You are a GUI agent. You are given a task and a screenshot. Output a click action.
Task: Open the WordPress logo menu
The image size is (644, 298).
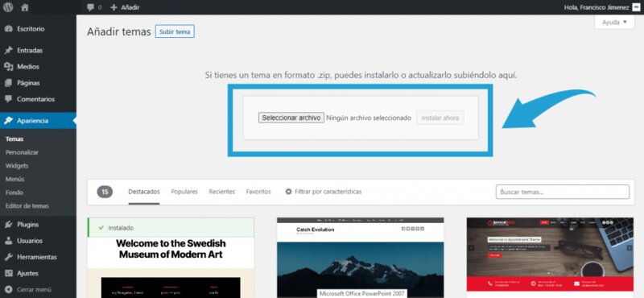[8, 7]
